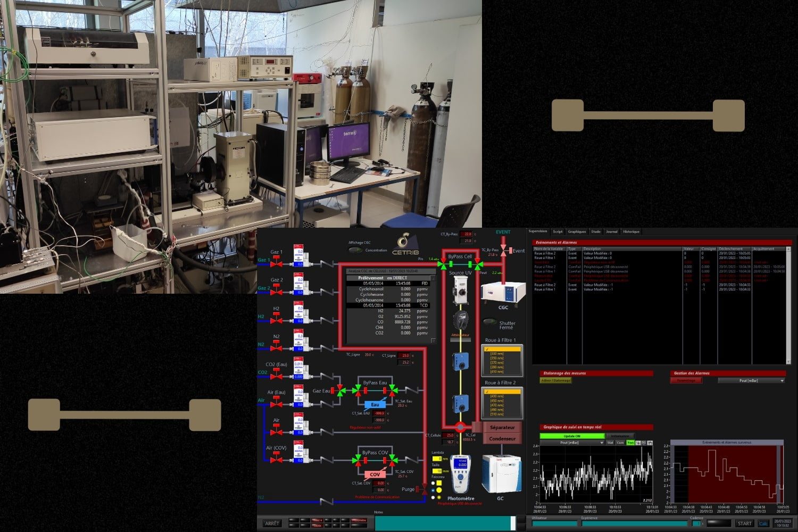Click the GC chromatograph instrument icon
This screenshot has width=798, height=532.
pos(500,474)
